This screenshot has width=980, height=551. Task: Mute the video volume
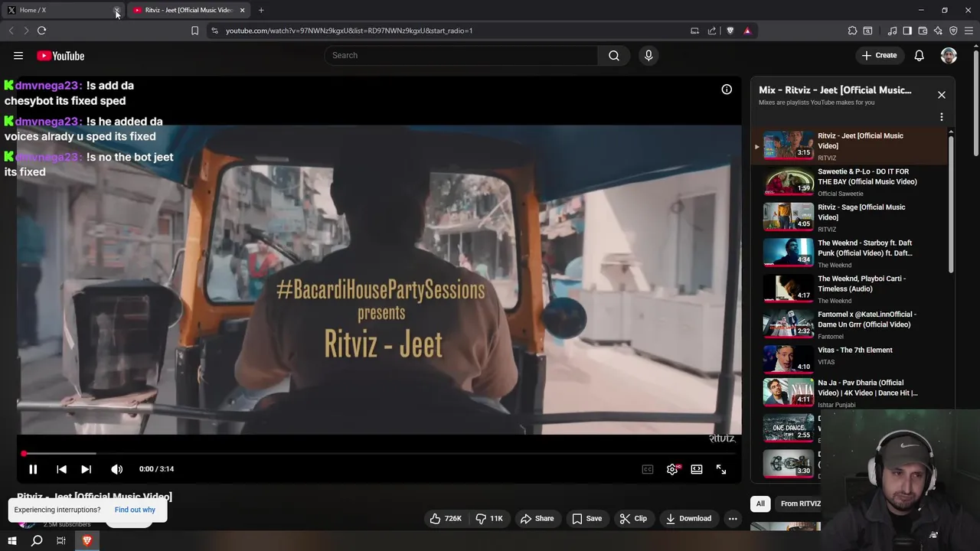point(116,469)
